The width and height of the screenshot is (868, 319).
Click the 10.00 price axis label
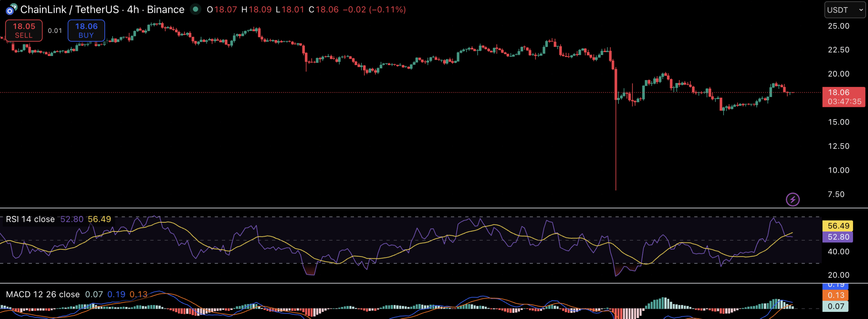click(839, 170)
